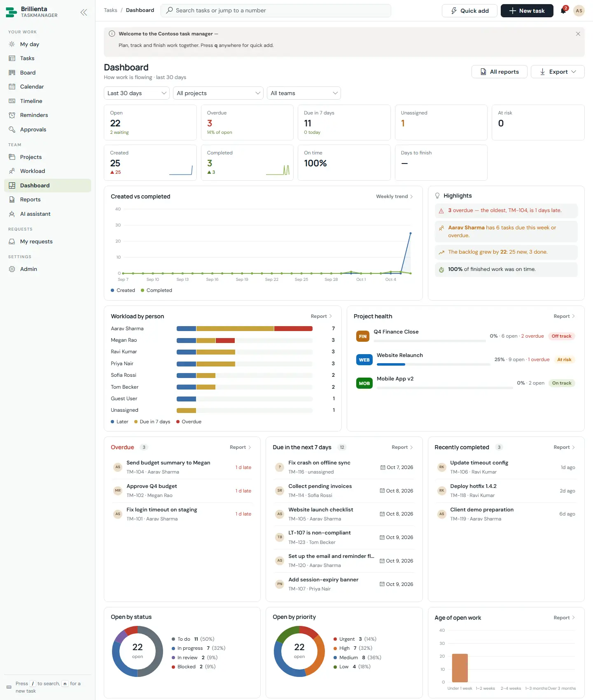This screenshot has height=700, width=593.
Task: Click the Open stat card
Action: tap(150, 122)
